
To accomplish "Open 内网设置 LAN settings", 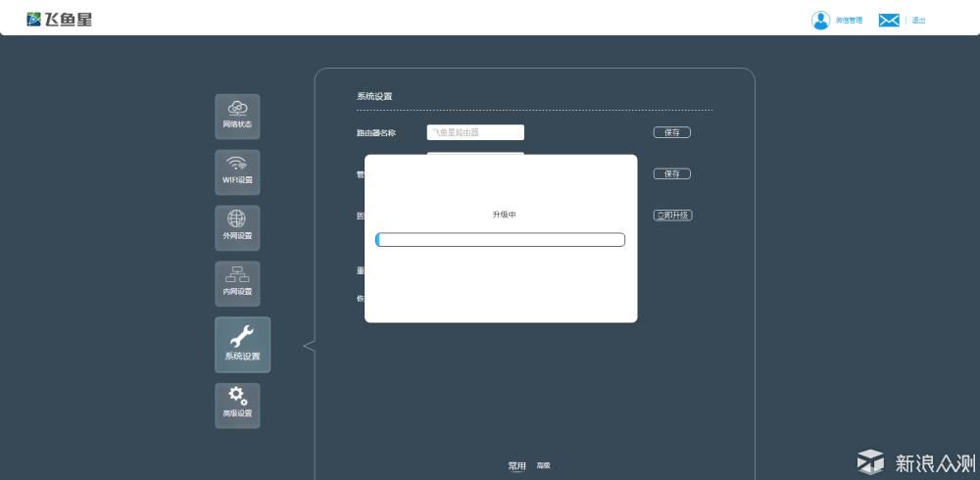I will 237,283.
